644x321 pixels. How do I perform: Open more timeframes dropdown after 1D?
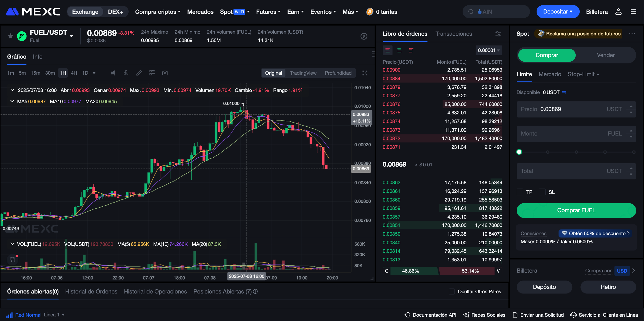point(94,73)
